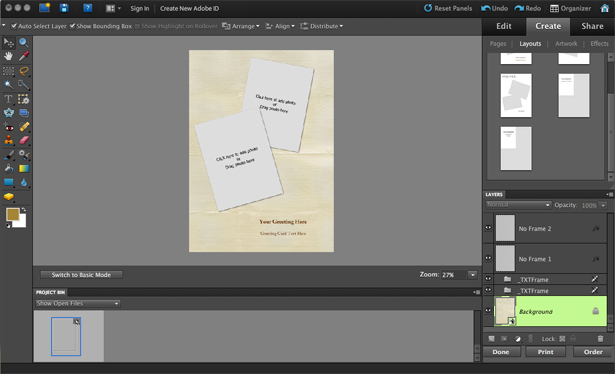
Task: Open the Opacity dropdown arrow
Action: (603, 205)
